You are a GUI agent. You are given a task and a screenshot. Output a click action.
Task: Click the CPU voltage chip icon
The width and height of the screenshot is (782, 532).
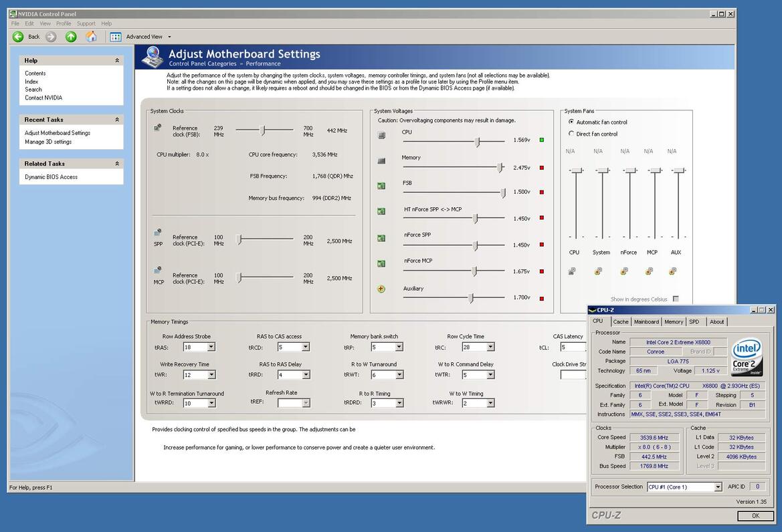pyautogui.click(x=381, y=135)
